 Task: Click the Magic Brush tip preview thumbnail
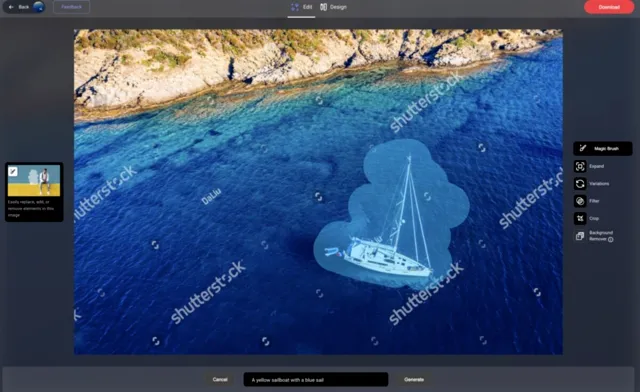coord(34,180)
